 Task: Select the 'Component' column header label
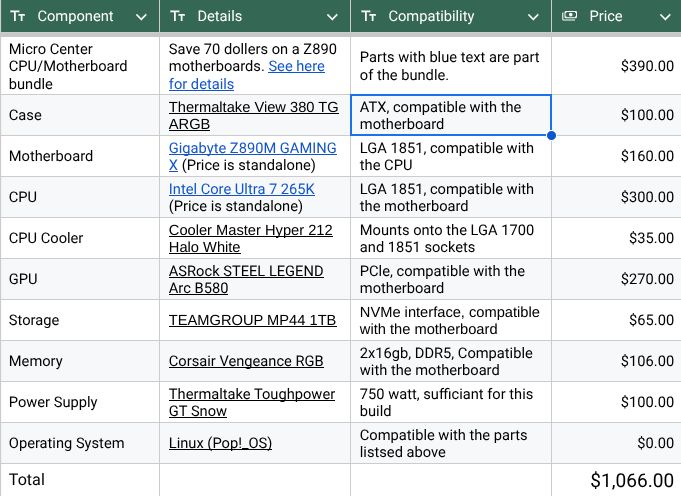coord(75,16)
